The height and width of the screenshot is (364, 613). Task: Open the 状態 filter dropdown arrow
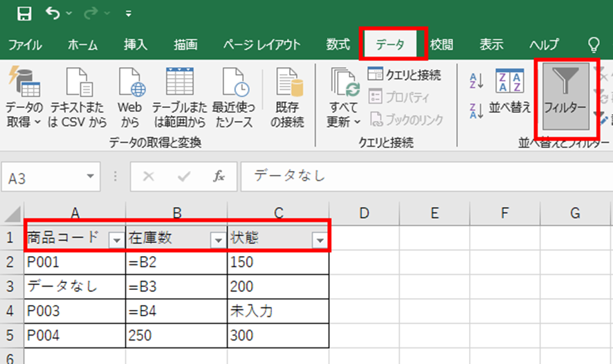pyautogui.click(x=319, y=239)
